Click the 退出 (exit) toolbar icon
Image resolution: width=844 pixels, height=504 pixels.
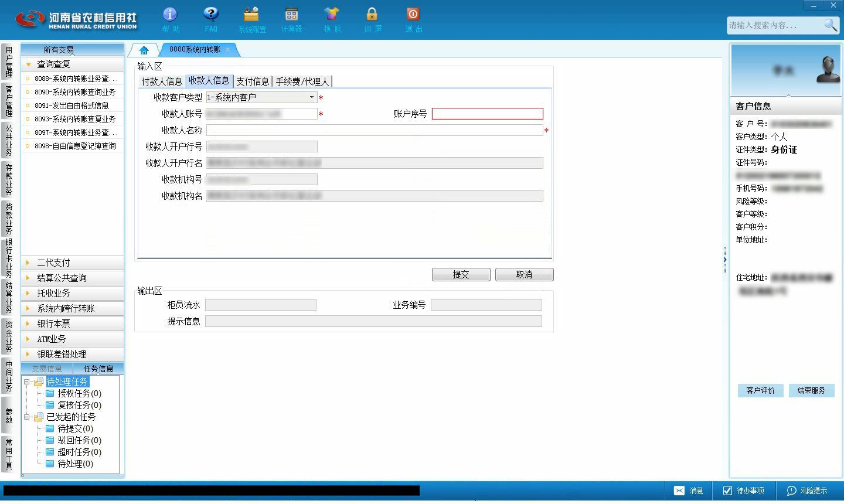(x=413, y=20)
